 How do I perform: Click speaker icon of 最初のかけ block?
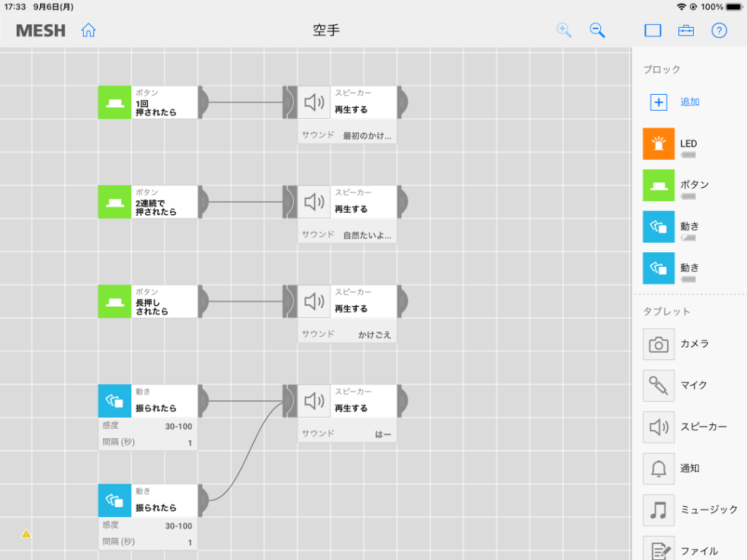pyautogui.click(x=314, y=102)
